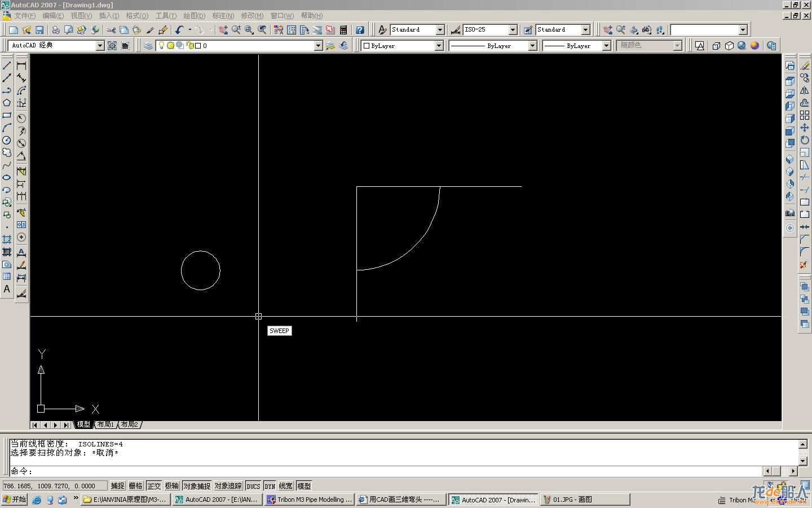Open the lineweight ByLayer dropdown
812x508 pixels.
(x=607, y=46)
